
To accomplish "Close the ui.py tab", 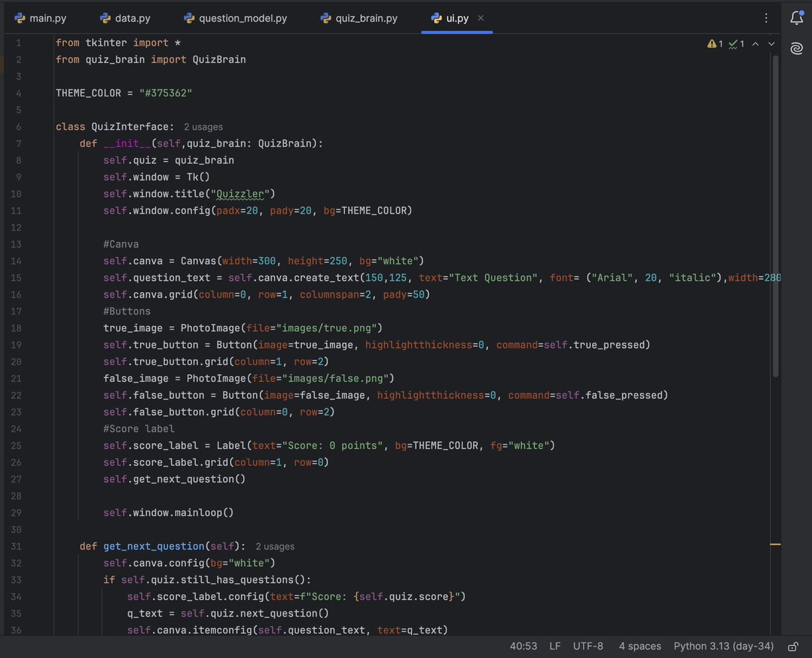I will pyautogui.click(x=481, y=18).
